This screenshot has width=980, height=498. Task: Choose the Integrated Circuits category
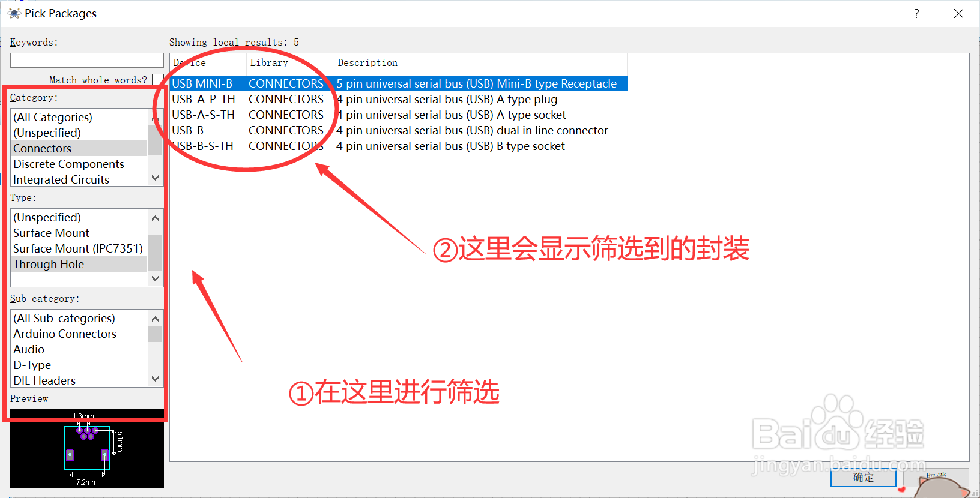tap(79, 179)
